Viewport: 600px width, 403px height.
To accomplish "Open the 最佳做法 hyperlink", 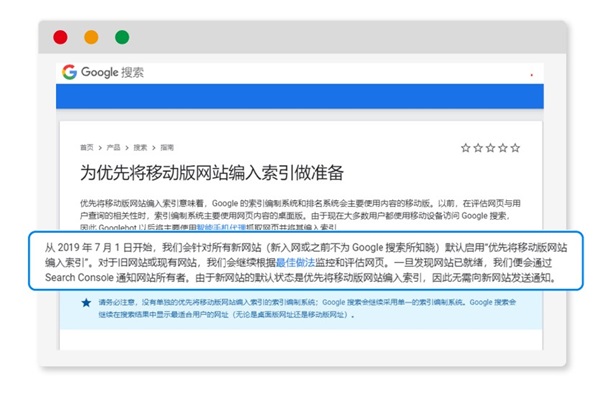I will click(x=295, y=262).
